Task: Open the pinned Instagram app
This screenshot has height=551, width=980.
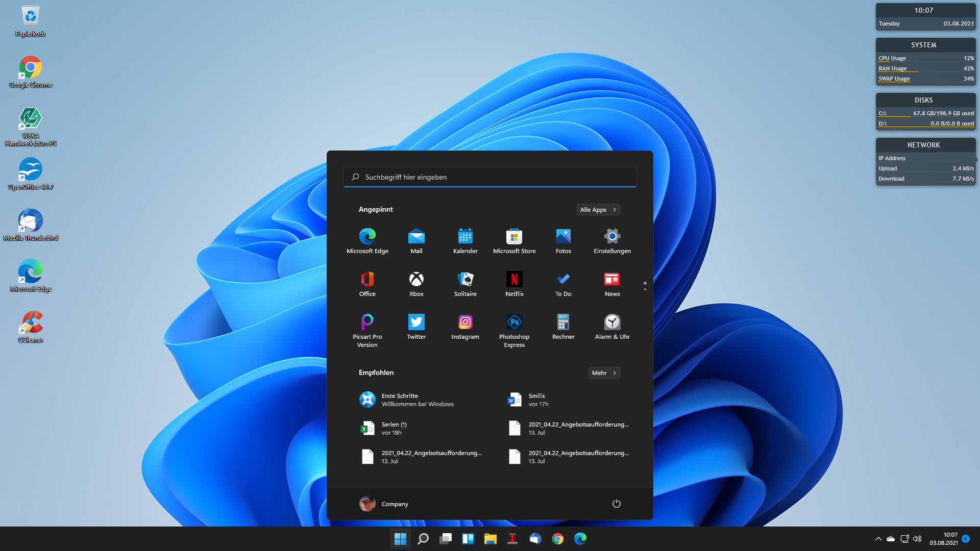Action: (x=465, y=327)
